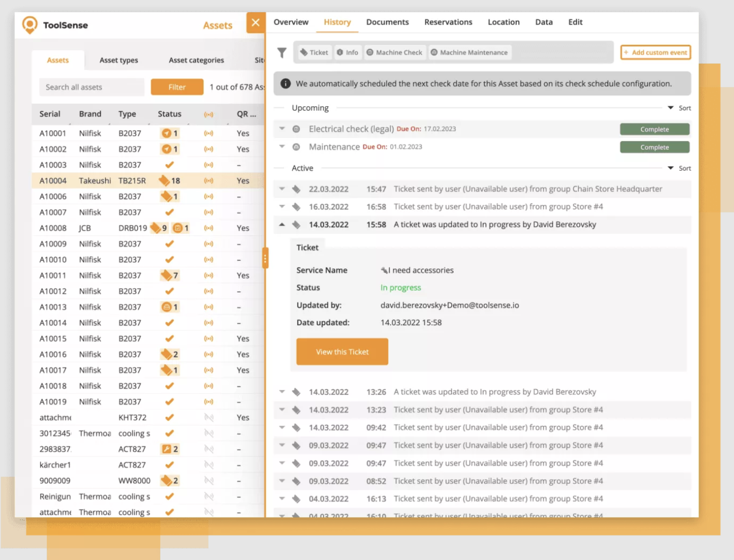Click the checkmark status icon on asset A10003
The image size is (734, 560).
pos(169,165)
